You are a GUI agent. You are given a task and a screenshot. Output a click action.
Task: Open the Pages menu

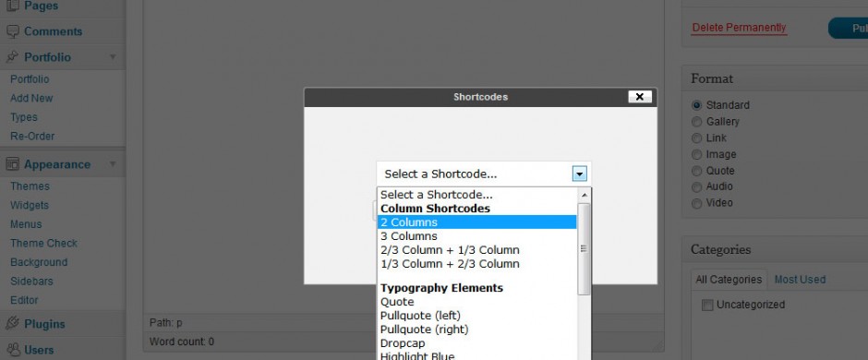41,6
